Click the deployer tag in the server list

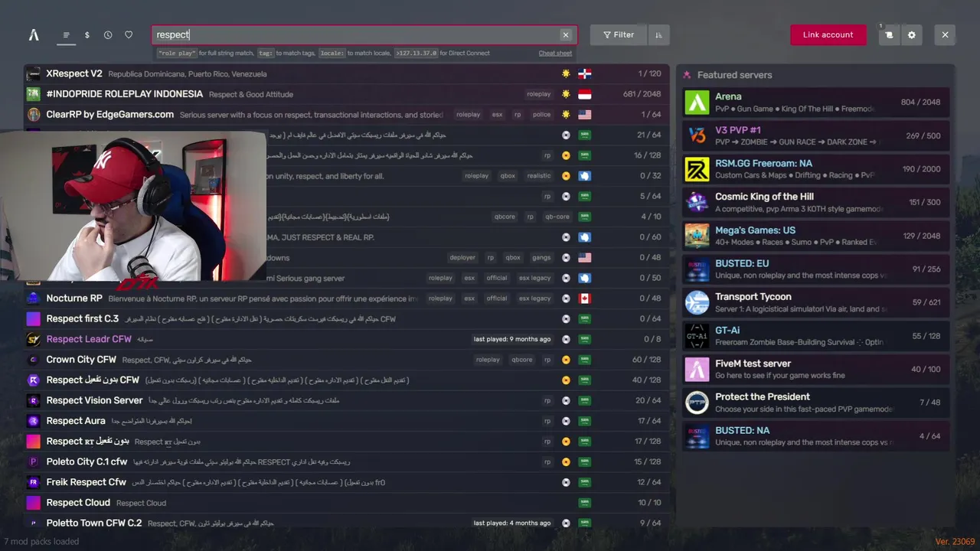click(462, 258)
